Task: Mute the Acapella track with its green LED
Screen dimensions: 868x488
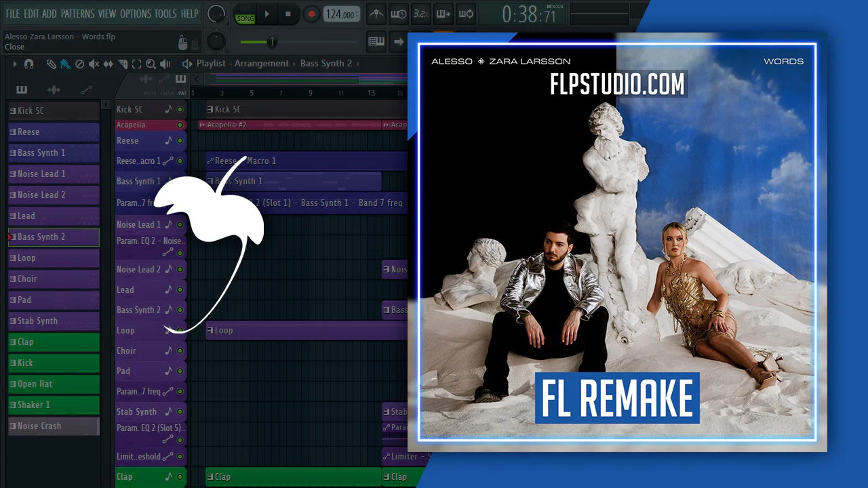Action: tap(180, 125)
